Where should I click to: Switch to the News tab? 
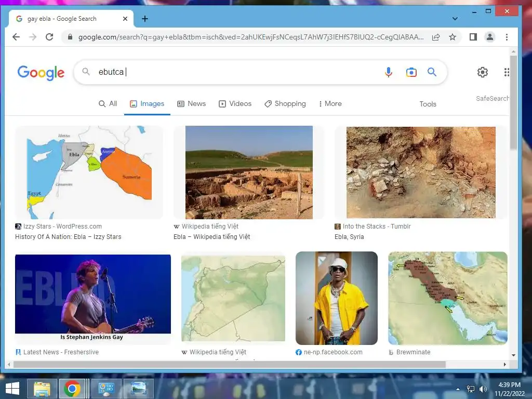tap(191, 104)
